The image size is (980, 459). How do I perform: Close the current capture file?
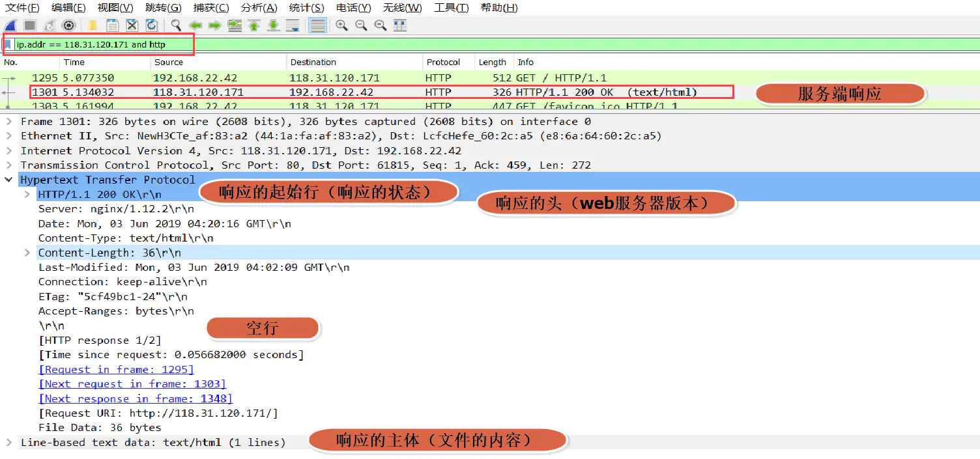[132, 25]
